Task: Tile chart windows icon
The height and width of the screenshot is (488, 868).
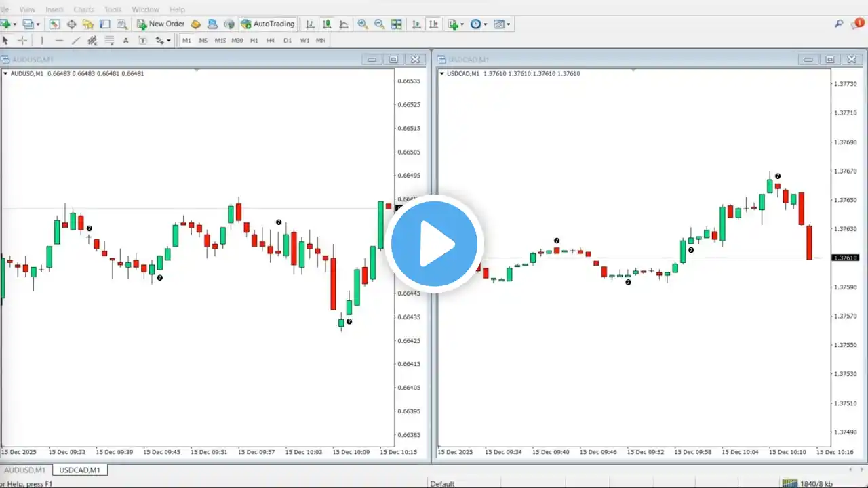Action: [397, 24]
